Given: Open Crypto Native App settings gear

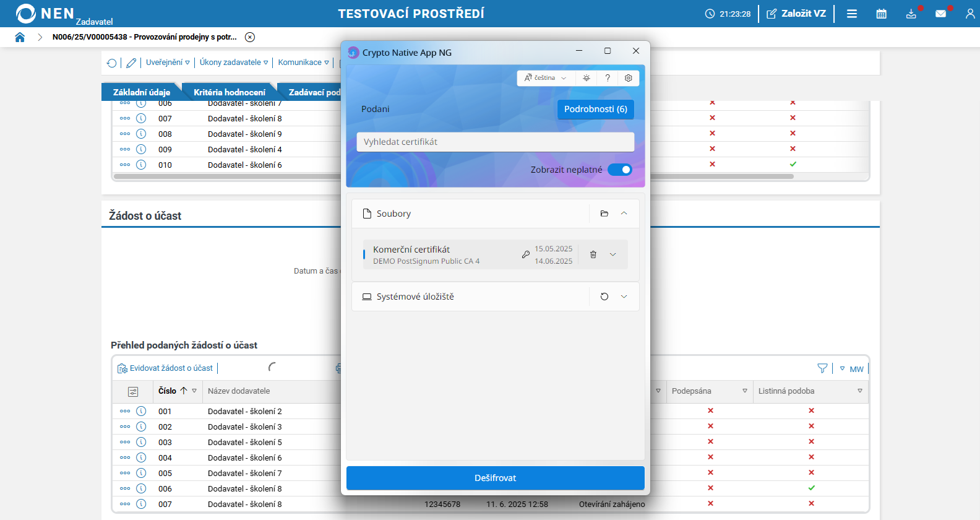Looking at the screenshot, I should 629,78.
